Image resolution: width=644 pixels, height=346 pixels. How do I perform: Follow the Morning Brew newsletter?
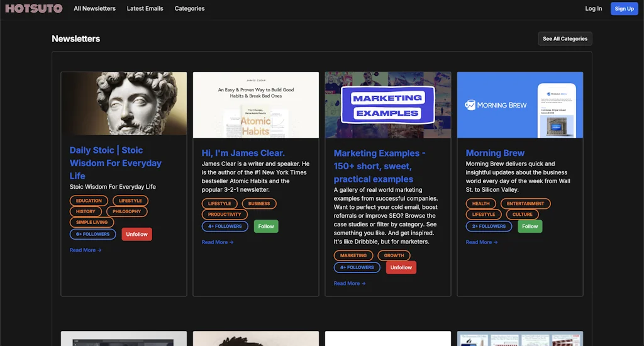coord(530,226)
